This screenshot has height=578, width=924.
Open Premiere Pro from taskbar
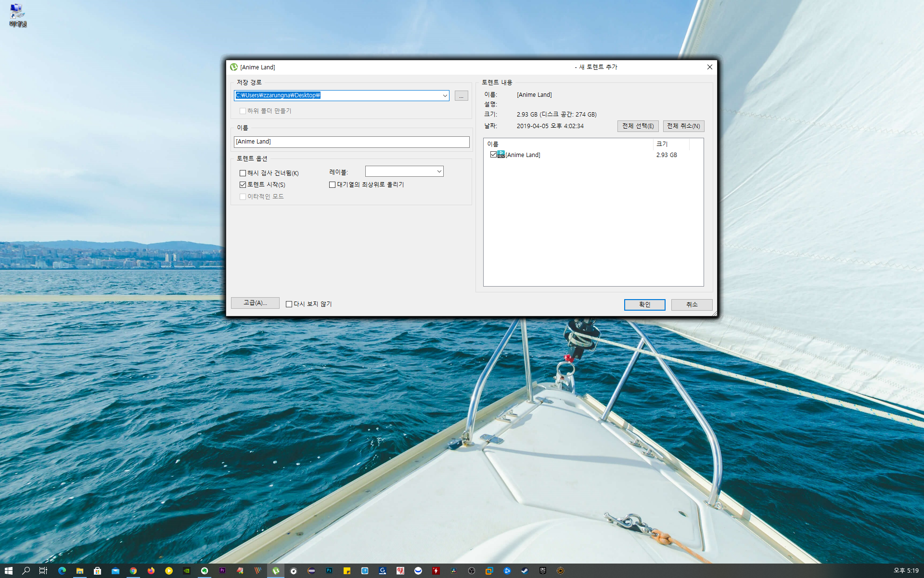tap(222, 571)
